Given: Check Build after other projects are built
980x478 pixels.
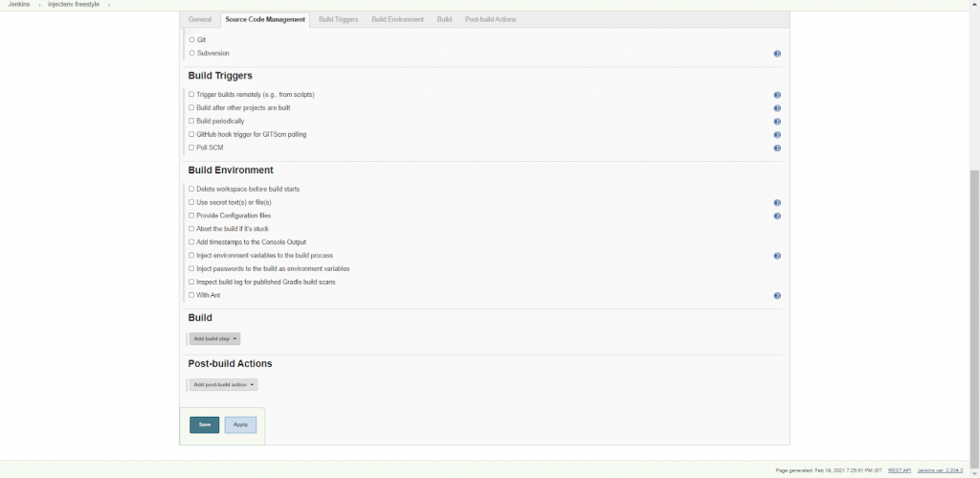Looking at the screenshot, I should (191, 107).
